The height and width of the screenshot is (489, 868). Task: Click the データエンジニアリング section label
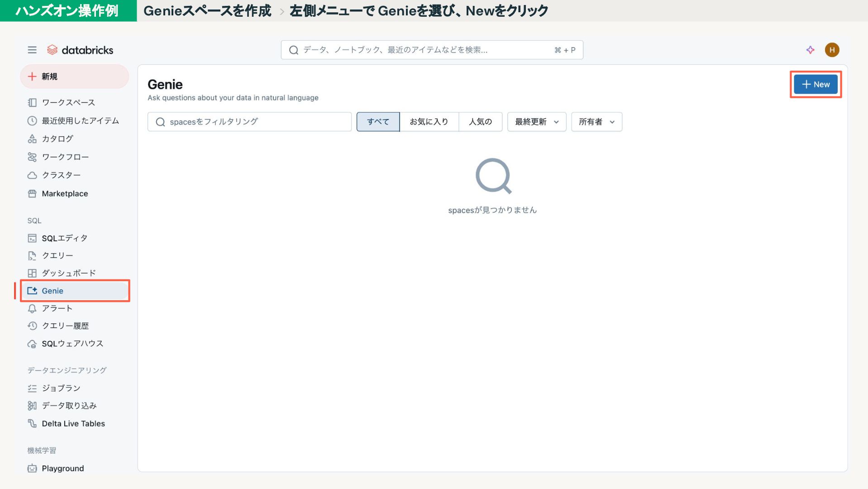pos(67,370)
